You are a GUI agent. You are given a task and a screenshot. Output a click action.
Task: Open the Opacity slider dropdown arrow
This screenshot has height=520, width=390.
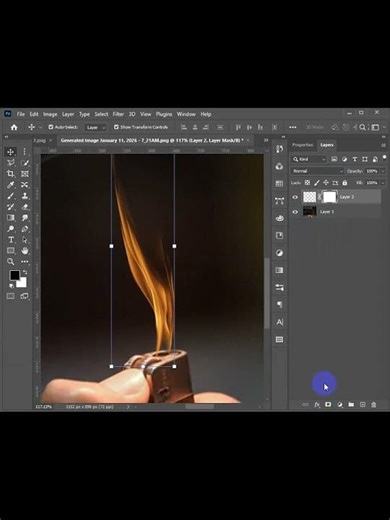[x=383, y=171]
